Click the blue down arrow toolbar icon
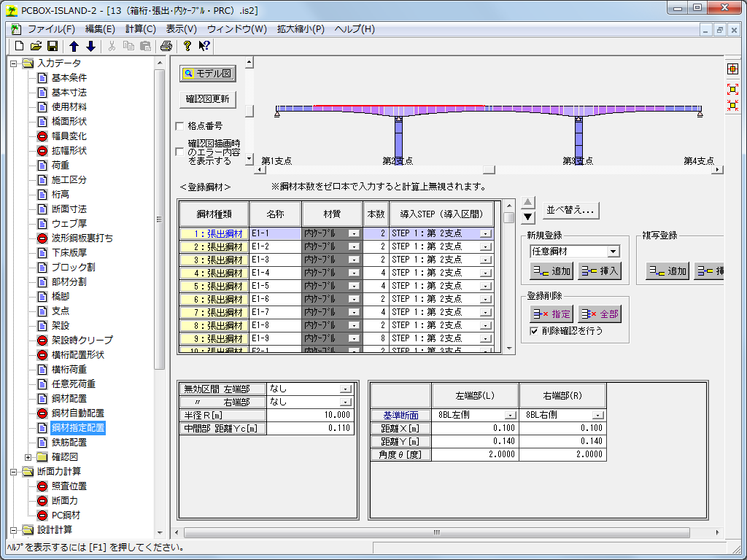This screenshot has height=560, width=747. (x=90, y=46)
